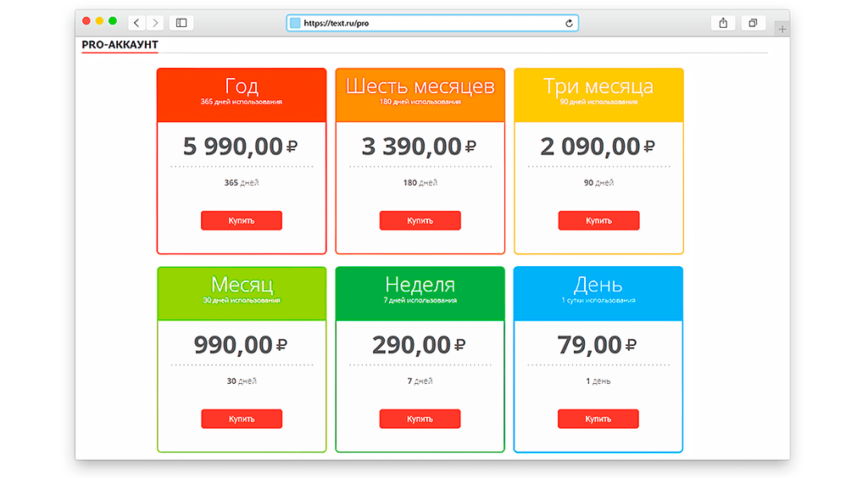Toggle the browser sidebar icon
868x478 pixels.
[x=181, y=23]
